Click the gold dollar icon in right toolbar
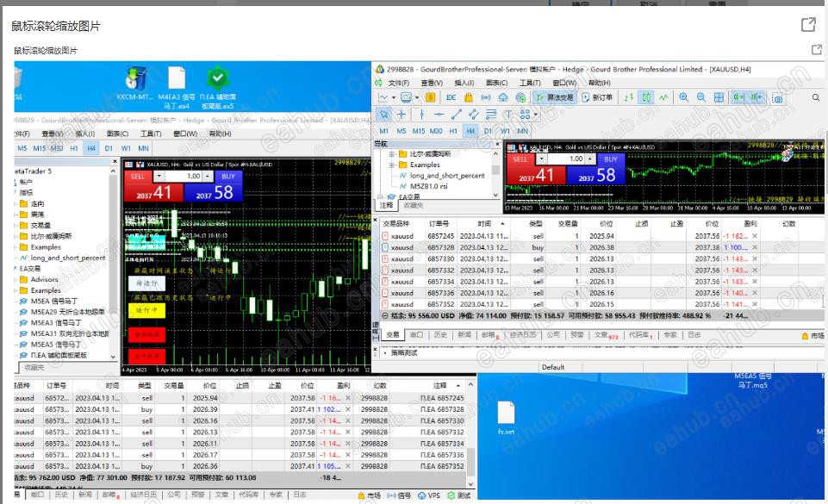 point(430,97)
